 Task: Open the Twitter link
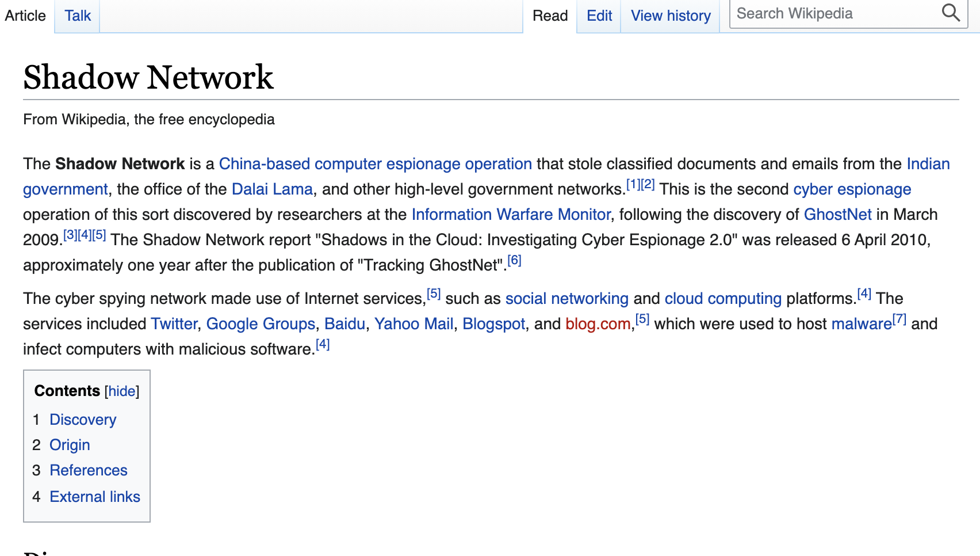pyautogui.click(x=174, y=324)
